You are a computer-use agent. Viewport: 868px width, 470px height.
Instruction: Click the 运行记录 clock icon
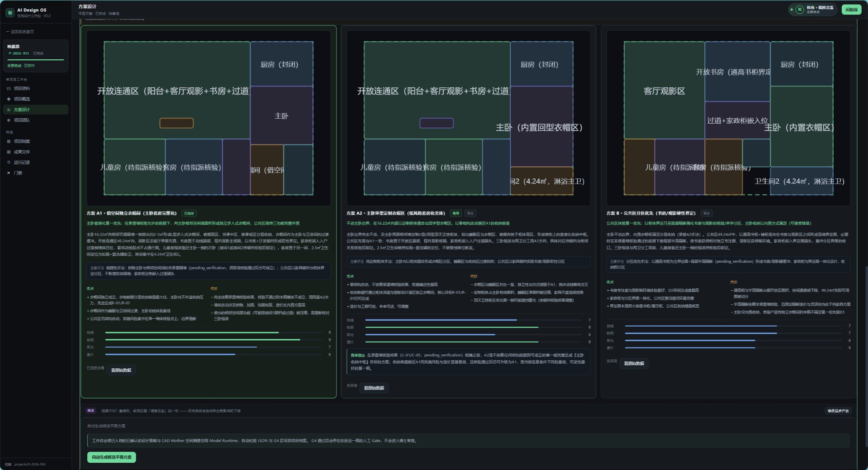8,162
